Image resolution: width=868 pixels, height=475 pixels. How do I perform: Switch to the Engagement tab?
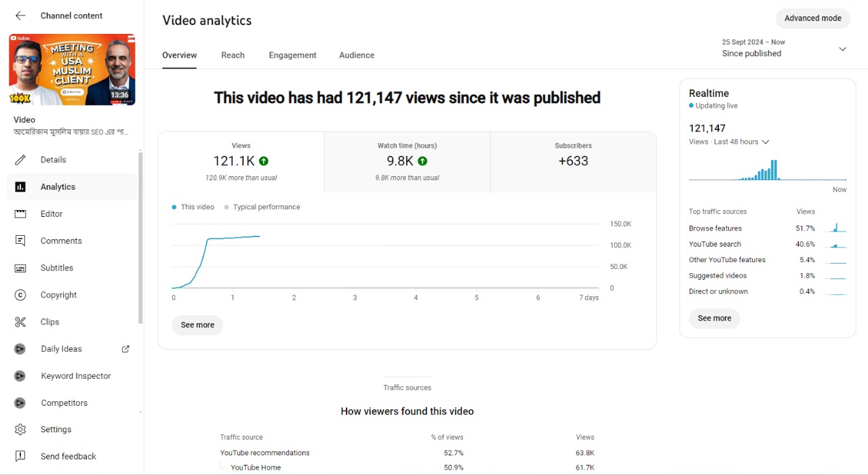pyautogui.click(x=292, y=56)
